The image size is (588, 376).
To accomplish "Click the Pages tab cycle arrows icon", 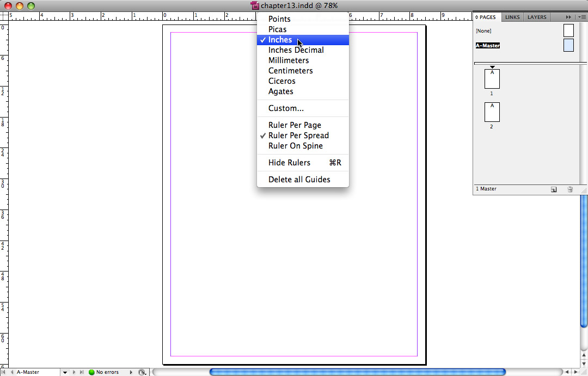I will click(477, 17).
